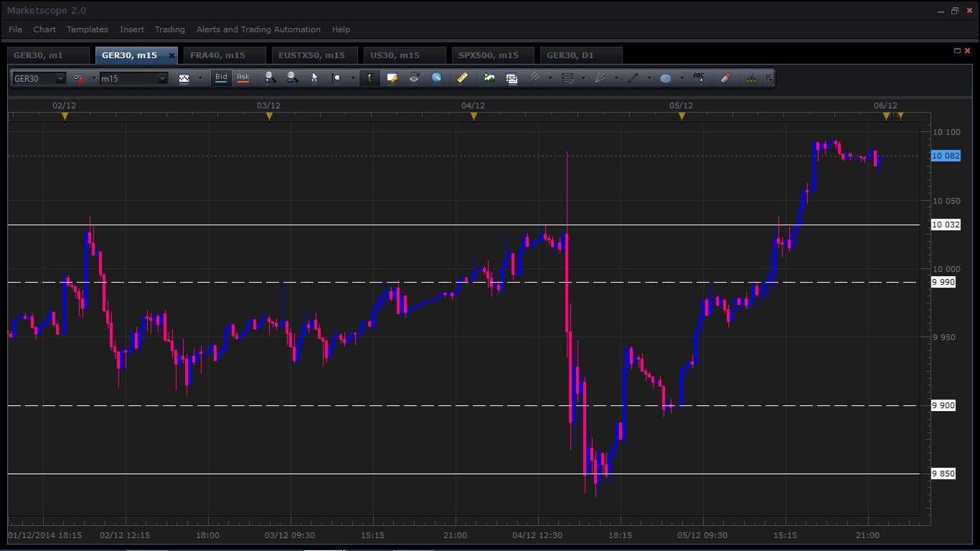Open the chart type selector icon
The image size is (980, 551).
point(184,78)
